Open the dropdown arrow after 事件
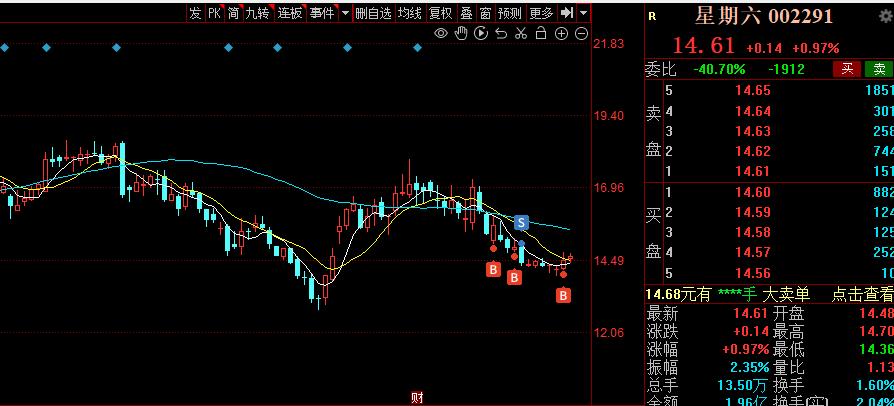Image resolution: width=894 pixels, height=406 pixels. tap(344, 13)
